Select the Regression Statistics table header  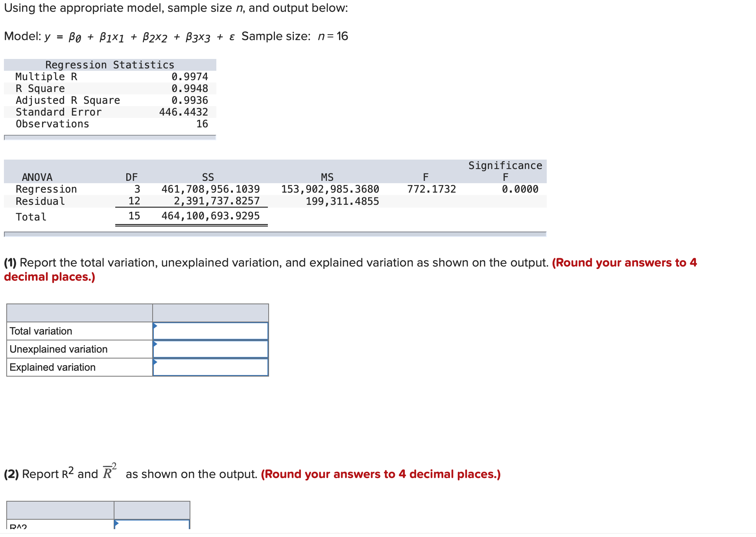(110, 64)
